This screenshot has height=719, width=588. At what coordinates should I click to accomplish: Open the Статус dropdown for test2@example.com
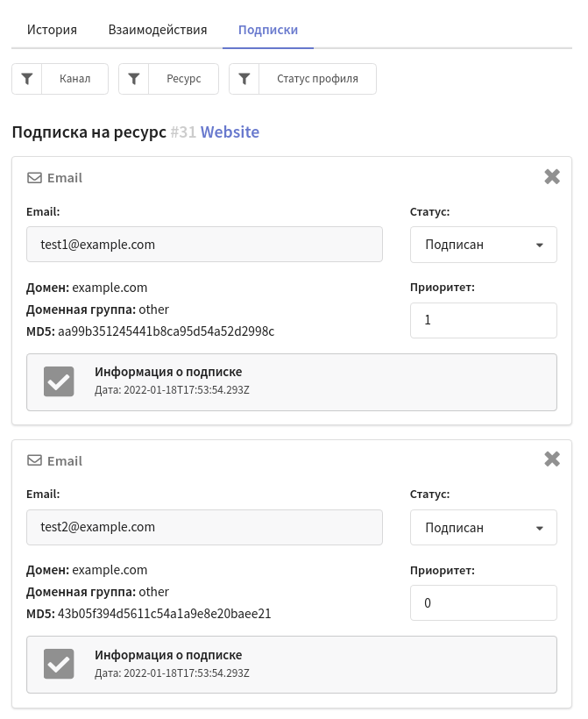484,527
